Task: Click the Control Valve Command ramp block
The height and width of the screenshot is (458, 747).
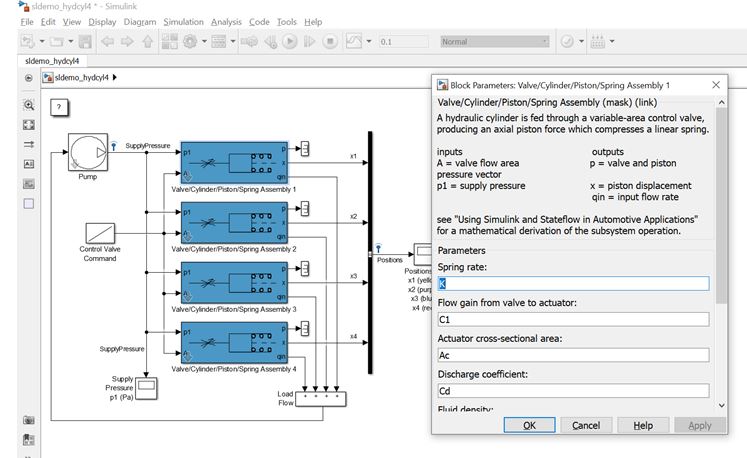Action: click(100, 234)
